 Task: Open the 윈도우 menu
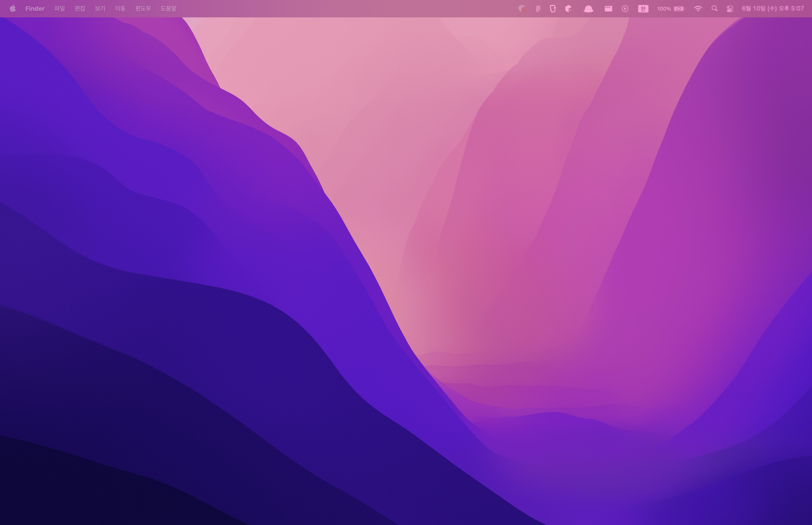click(143, 8)
